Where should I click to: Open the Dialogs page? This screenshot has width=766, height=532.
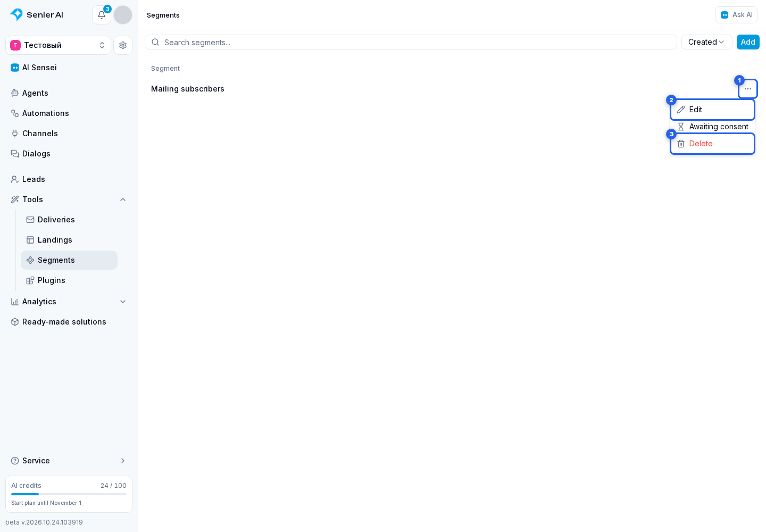(x=69, y=154)
